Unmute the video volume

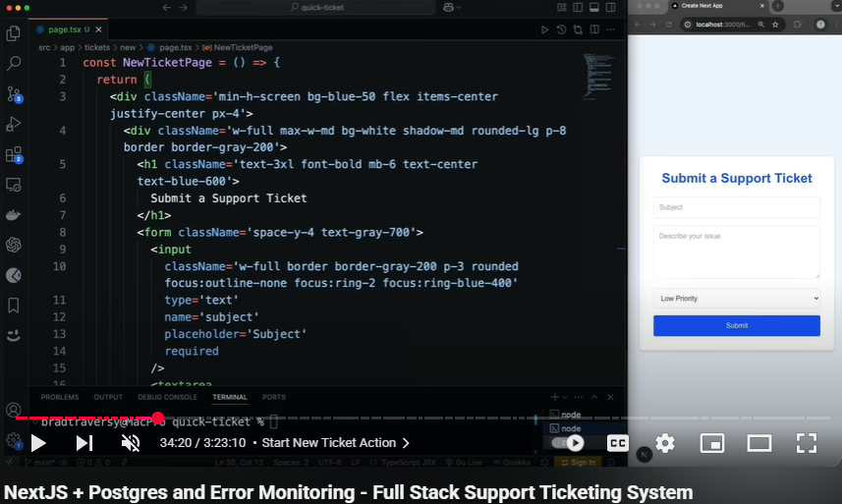(x=131, y=443)
